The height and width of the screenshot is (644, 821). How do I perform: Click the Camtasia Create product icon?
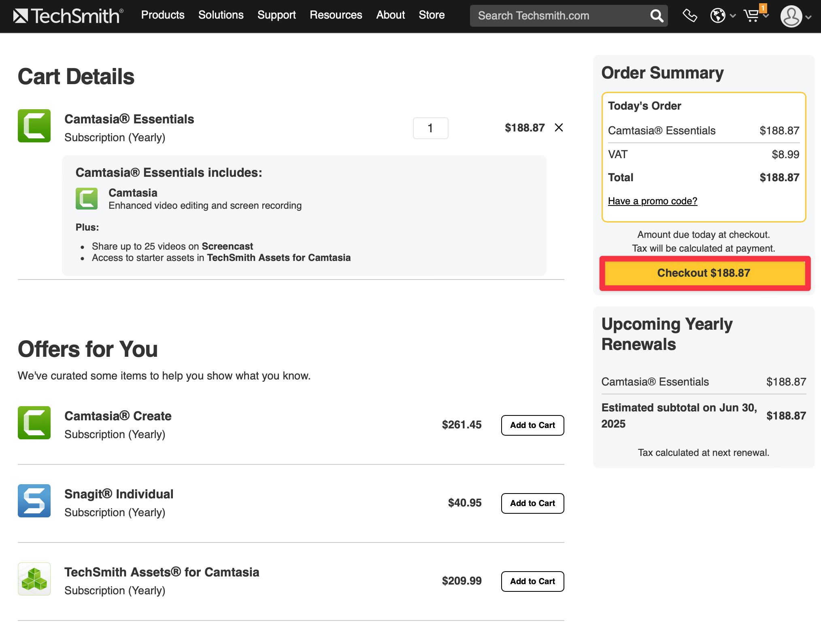(34, 423)
